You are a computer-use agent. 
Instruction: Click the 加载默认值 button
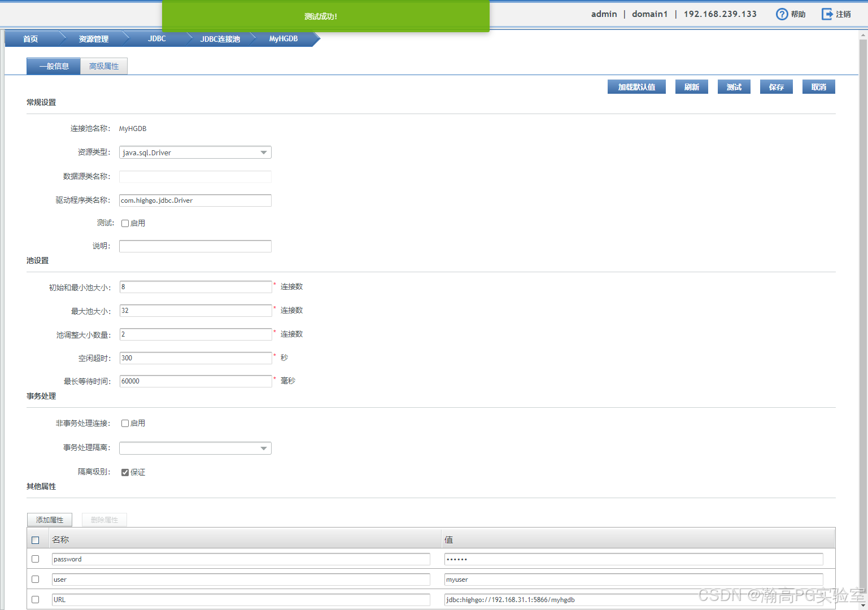coord(636,87)
